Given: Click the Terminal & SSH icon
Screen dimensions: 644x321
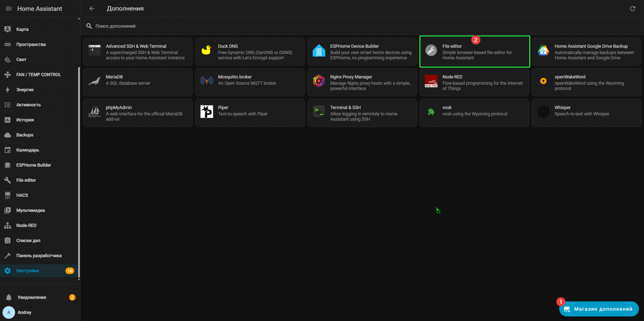Looking at the screenshot, I should pos(319,111).
